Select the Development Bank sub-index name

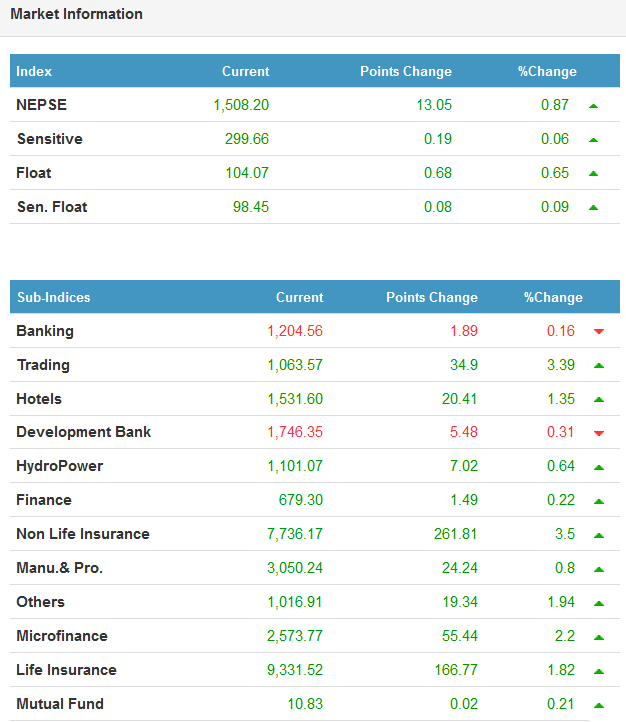84,432
